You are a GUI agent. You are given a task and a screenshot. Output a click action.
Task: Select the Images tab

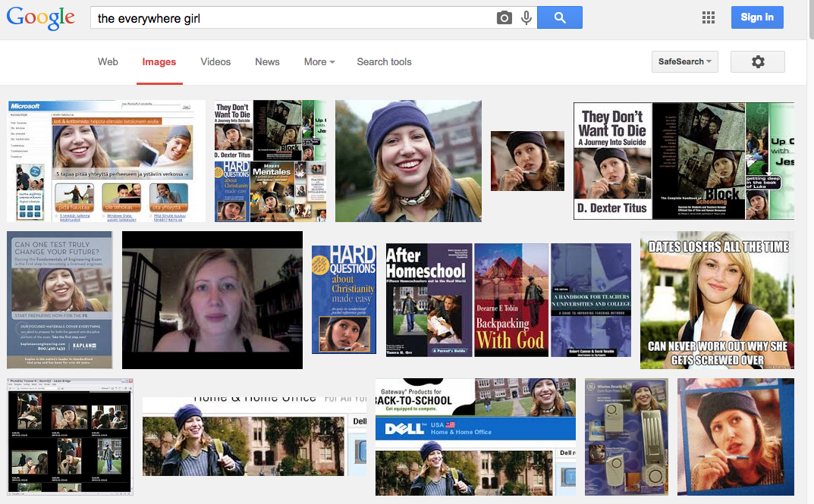159,61
